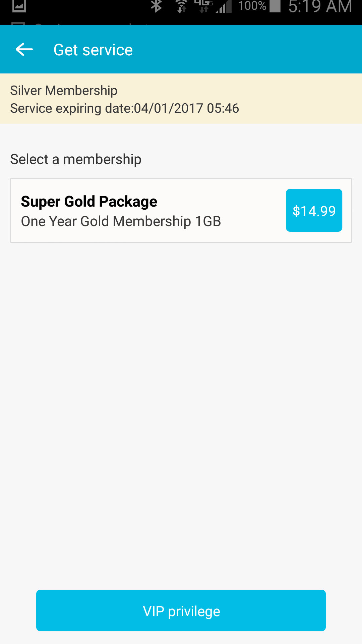Click the Silver Membership label

[64, 91]
